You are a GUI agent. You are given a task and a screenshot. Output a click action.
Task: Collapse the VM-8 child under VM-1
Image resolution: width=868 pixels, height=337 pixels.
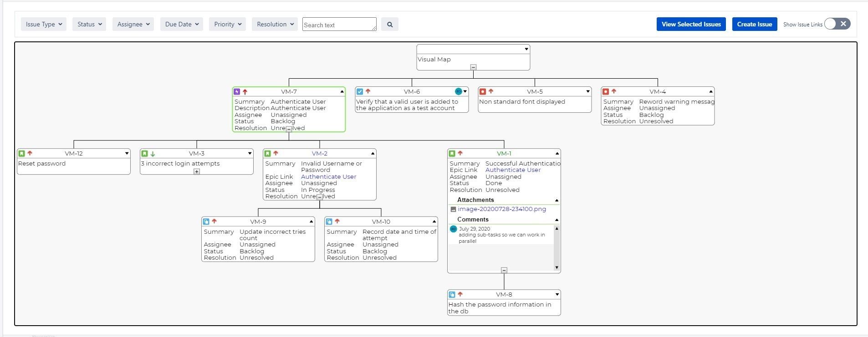tap(504, 270)
